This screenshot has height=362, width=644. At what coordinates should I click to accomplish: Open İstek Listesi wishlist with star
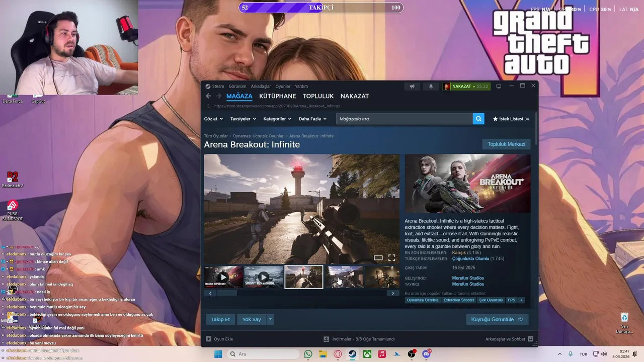click(511, 119)
